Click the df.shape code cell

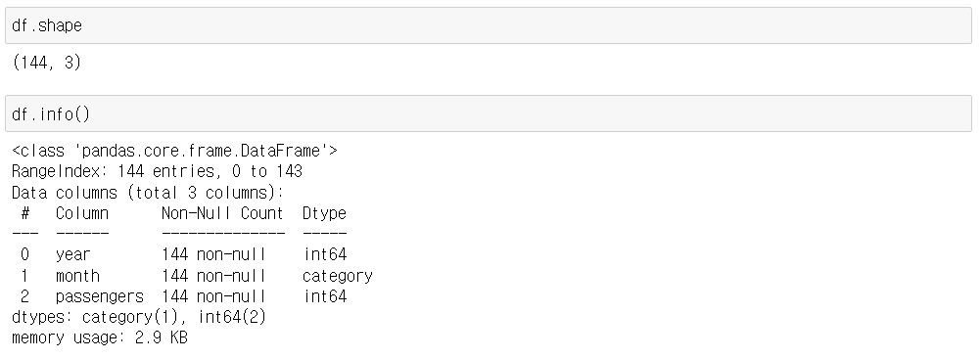tap(489, 25)
